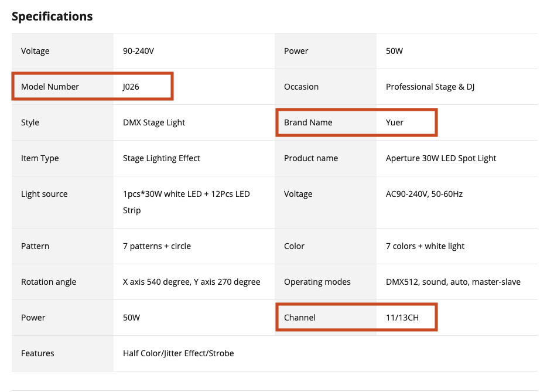Click the 7 colors + white light value

tap(425, 246)
